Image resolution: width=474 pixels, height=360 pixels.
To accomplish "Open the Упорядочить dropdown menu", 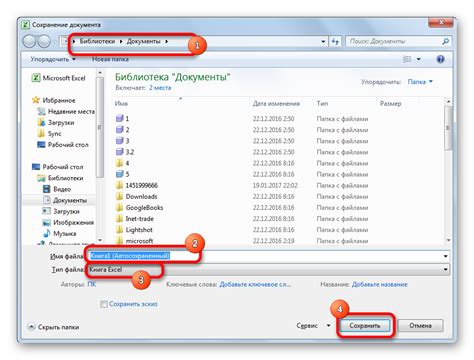I will point(53,59).
